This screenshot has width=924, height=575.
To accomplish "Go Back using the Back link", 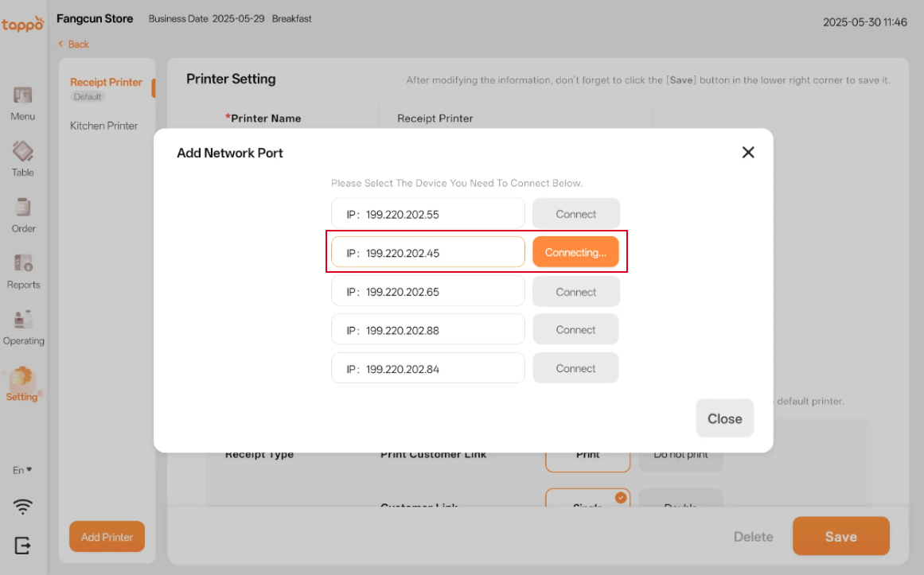I will tap(74, 45).
